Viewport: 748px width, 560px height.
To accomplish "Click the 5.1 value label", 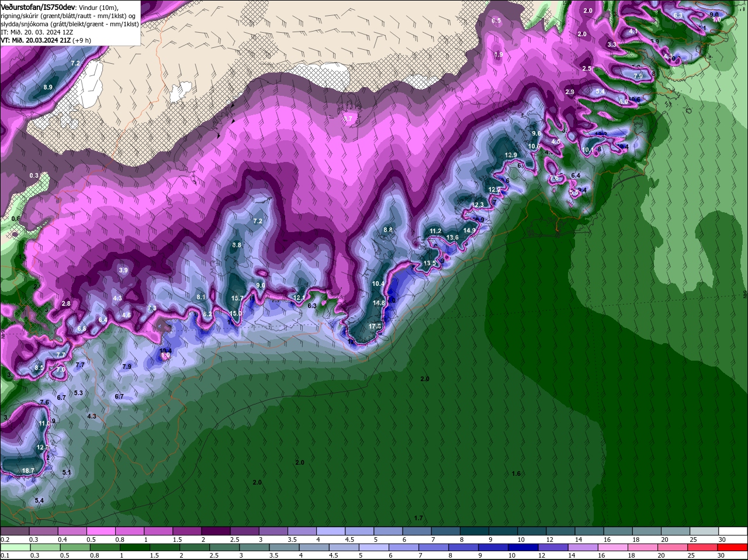I will [66, 472].
